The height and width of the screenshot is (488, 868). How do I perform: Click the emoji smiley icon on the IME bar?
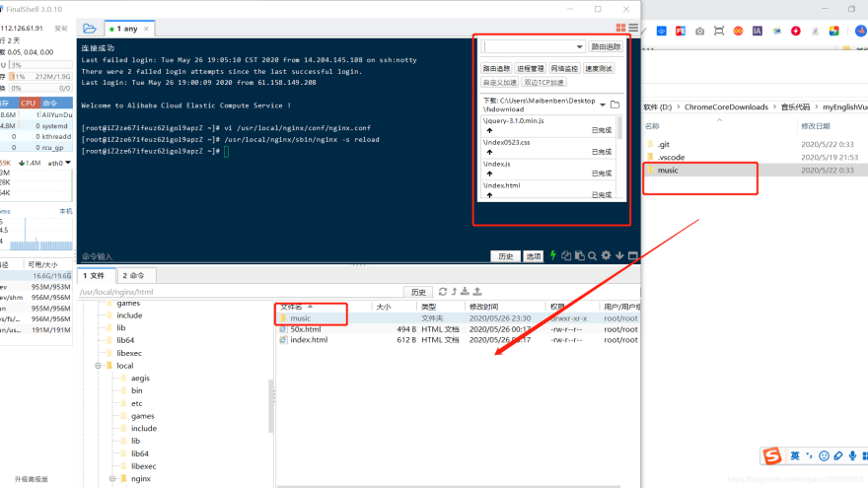(x=824, y=455)
